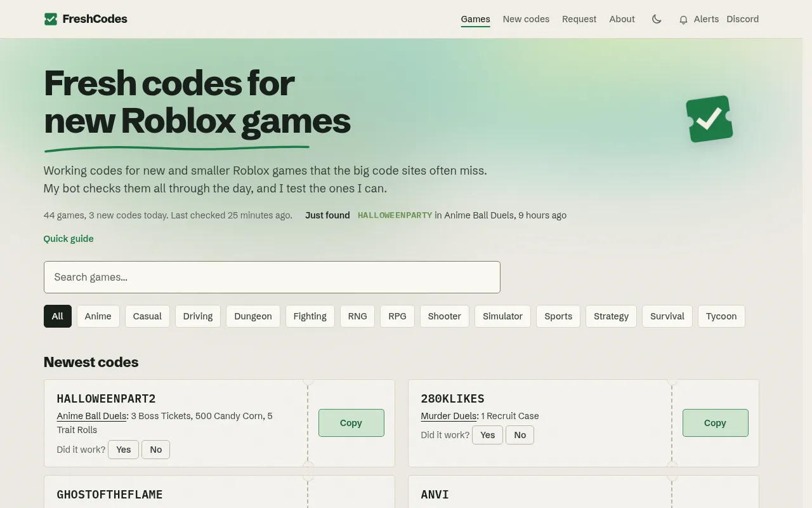Click the large green ticket checkmark graphic
This screenshot has width=812, height=508.
tap(709, 119)
